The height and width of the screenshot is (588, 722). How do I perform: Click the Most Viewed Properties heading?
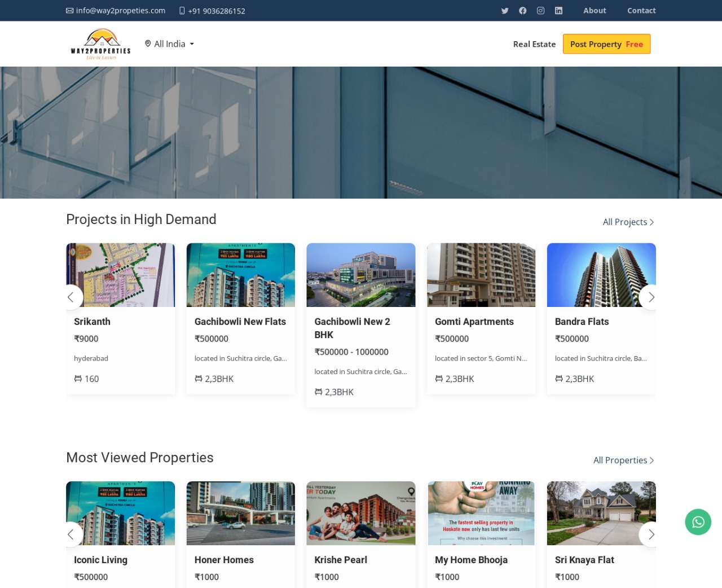pos(140,458)
